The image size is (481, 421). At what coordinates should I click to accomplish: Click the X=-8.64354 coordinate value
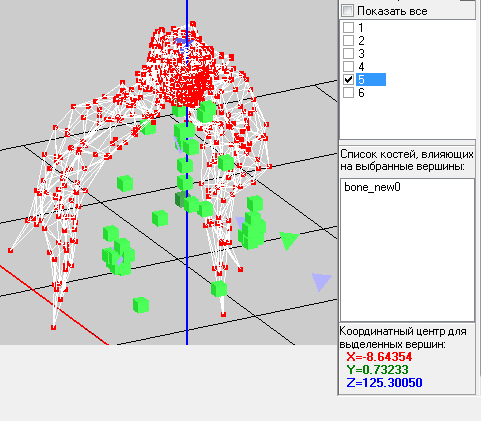point(379,357)
